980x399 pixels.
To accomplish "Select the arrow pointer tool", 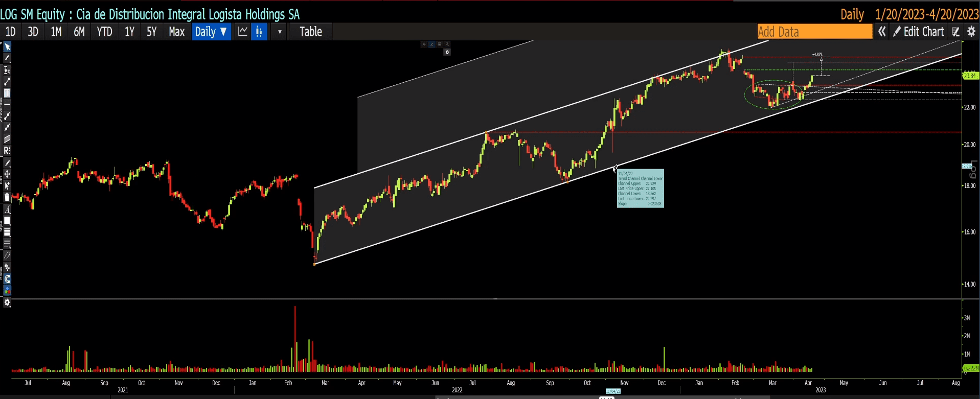I will pos(7,47).
